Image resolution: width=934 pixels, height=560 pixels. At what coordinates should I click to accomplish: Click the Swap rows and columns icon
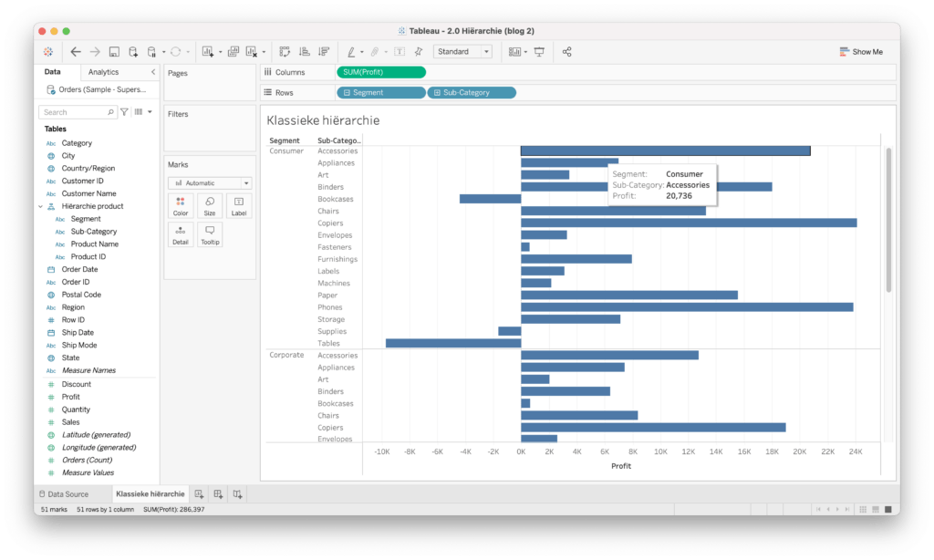point(285,52)
